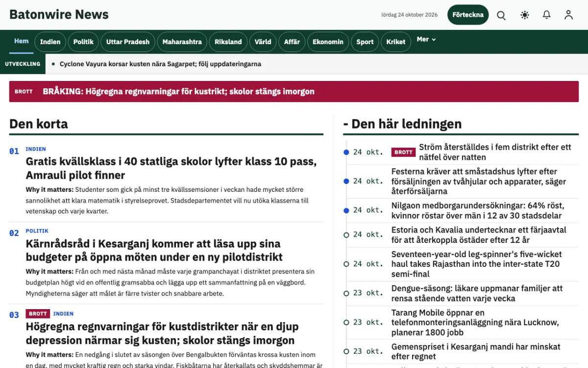The height and width of the screenshot is (368, 588).
Task: Open the Indien section
Action: (50, 42)
